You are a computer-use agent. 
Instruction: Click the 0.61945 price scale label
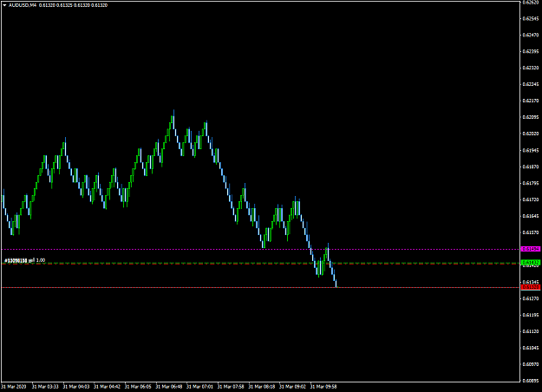(x=531, y=150)
